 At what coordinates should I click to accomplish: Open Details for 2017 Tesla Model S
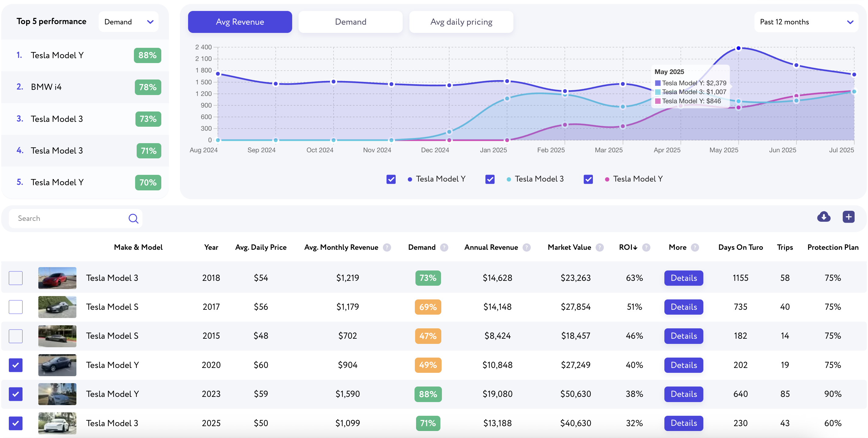(684, 307)
